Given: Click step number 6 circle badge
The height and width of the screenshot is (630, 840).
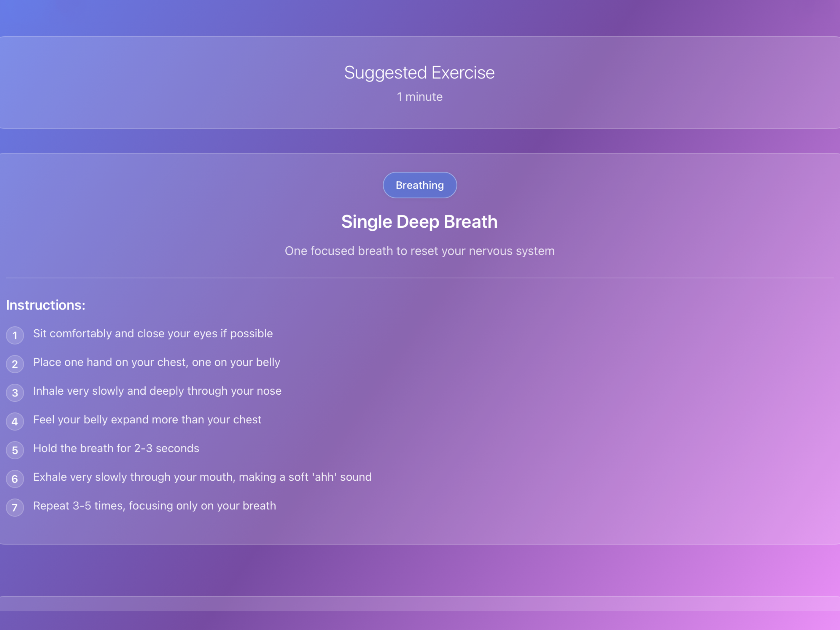Looking at the screenshot, I should (15, 479).
